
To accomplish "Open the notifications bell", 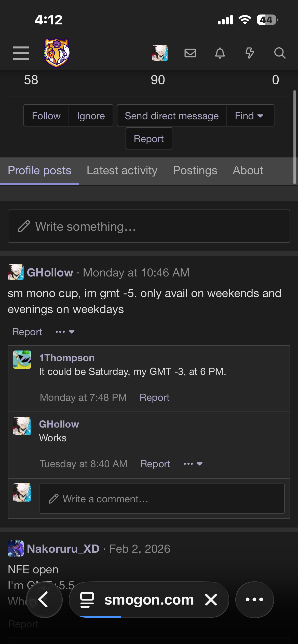I will [220, 53].
